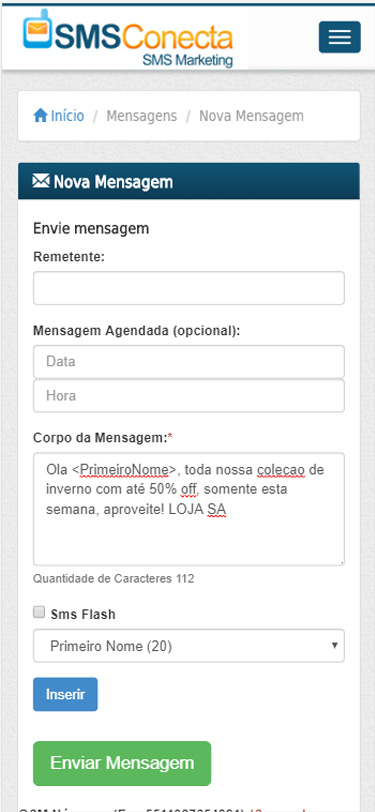This screenshot has height=812, width=375.
Task: Click the envelope icon beside Nova Mensagem
Action: pyautogui.click(x=41, y=182)
